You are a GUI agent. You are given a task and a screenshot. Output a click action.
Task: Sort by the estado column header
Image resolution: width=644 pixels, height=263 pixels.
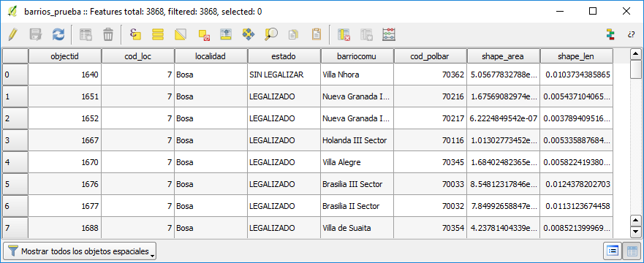tap(284, 56)
